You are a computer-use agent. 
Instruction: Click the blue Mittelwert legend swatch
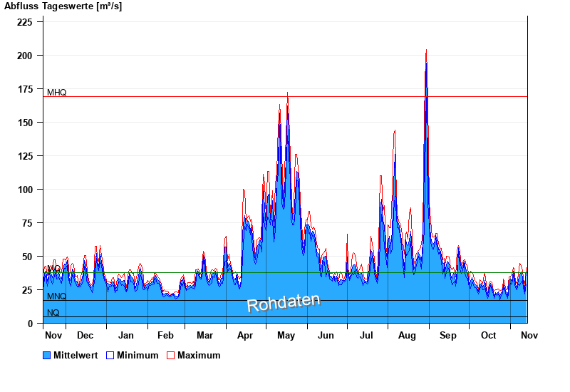click(47, 355)
